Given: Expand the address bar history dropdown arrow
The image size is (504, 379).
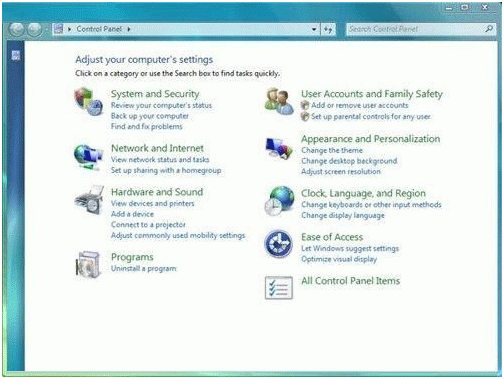Looking at the screenshot, I should tap(314, 29).
